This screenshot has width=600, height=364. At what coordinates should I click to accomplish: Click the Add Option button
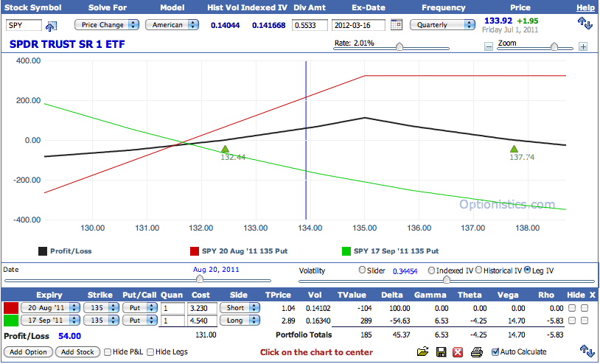(28, 351)
